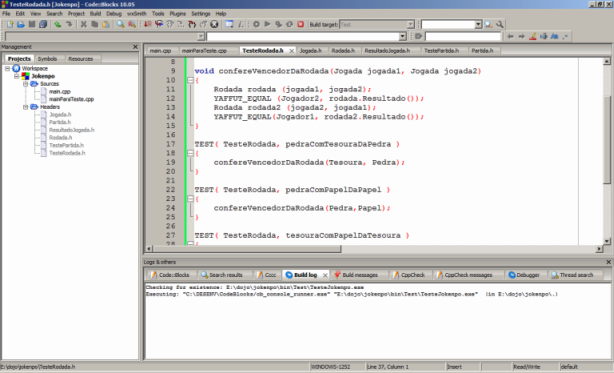Click the wrench options icon beside search box

[500, 24]
